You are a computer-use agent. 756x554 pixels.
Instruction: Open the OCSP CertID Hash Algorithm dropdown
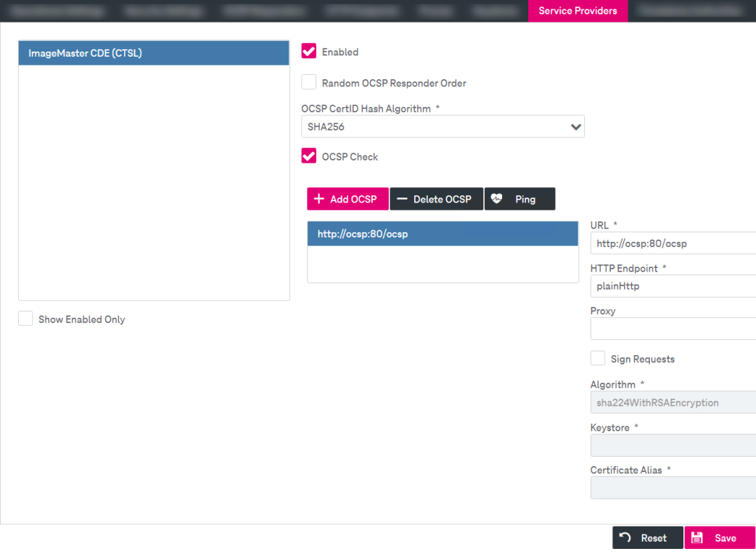coord(435,126)
